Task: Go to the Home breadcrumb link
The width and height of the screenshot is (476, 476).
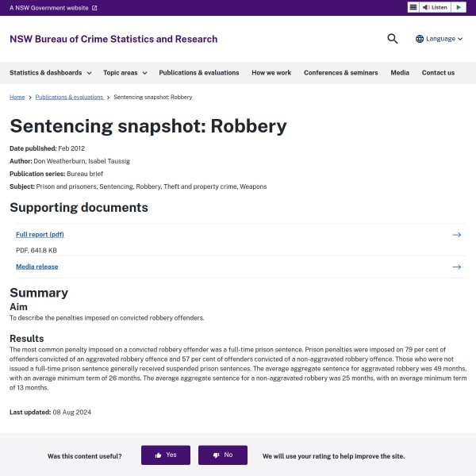Action: pos(17,97)
